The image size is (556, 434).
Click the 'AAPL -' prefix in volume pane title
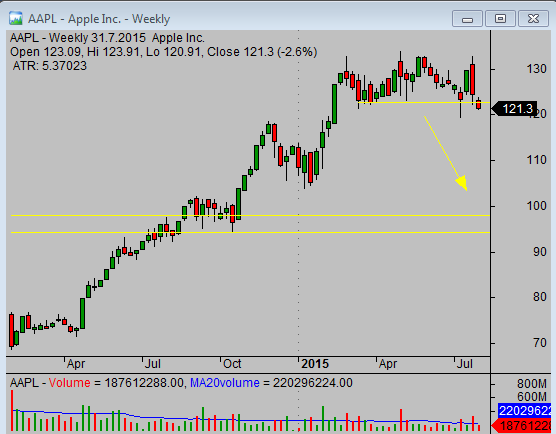click(x=28, y=383)
